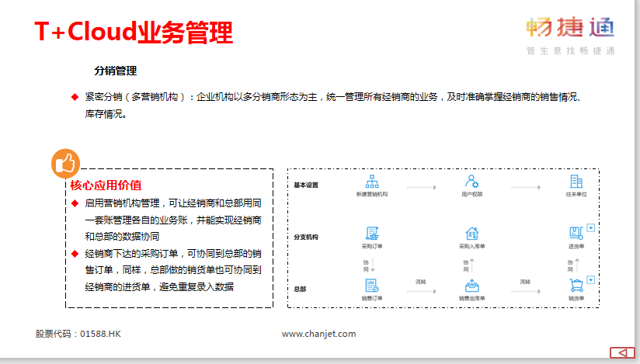Open the 采购订单 purchase order icon
Image resolution: width=640 pixels, height=364 pixels.
tap(371, 234)
